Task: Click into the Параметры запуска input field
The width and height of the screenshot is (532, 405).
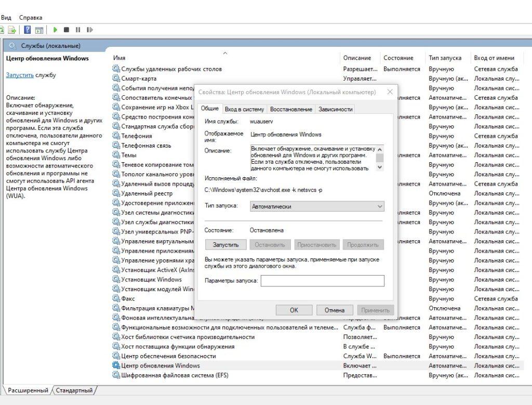Action: (x=322, y=281)
